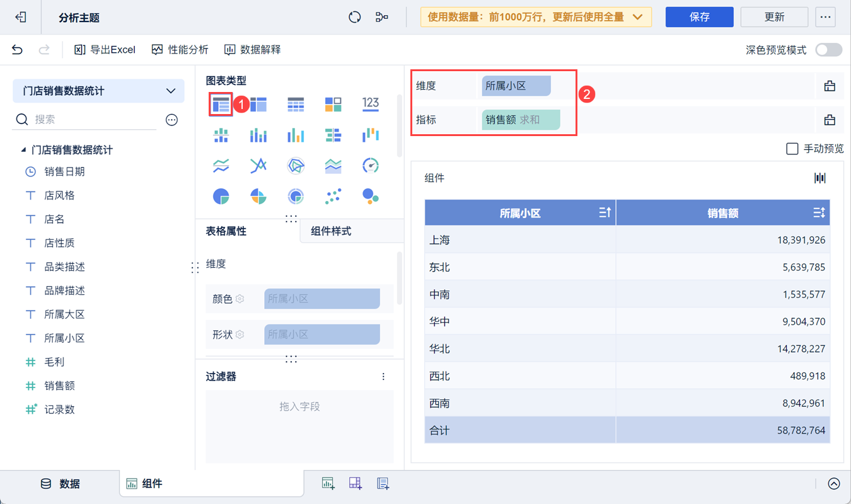Click the exit back icon beside 分析主题

tap(21, 18)
